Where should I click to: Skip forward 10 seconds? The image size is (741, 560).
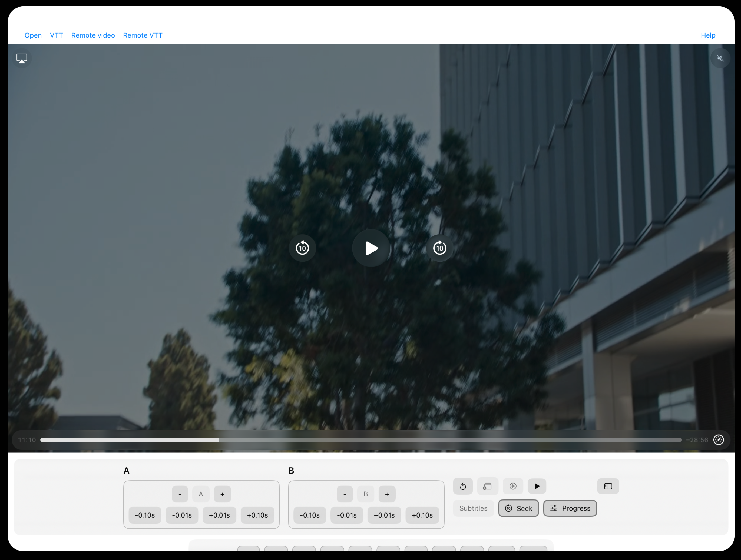[439, 248]
